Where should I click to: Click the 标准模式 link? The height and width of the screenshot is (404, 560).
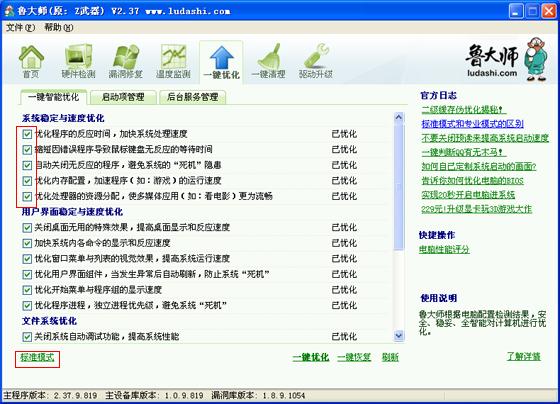(37, 357)
